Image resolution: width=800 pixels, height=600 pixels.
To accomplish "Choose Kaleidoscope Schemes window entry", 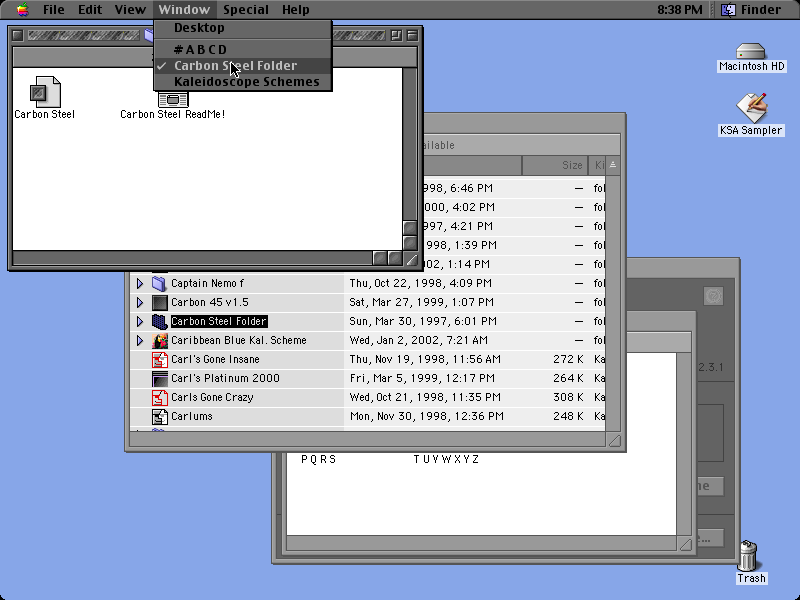I will (x=243, y=82).
